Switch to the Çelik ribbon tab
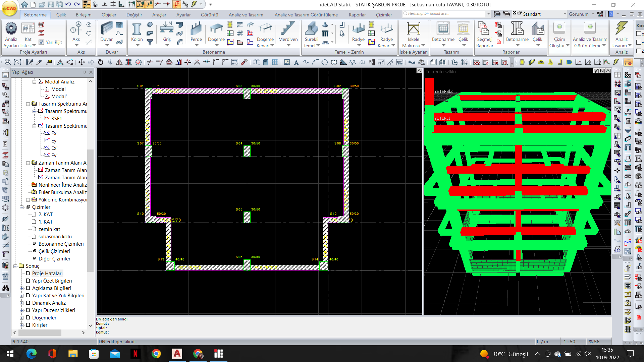 pos(61,15)
